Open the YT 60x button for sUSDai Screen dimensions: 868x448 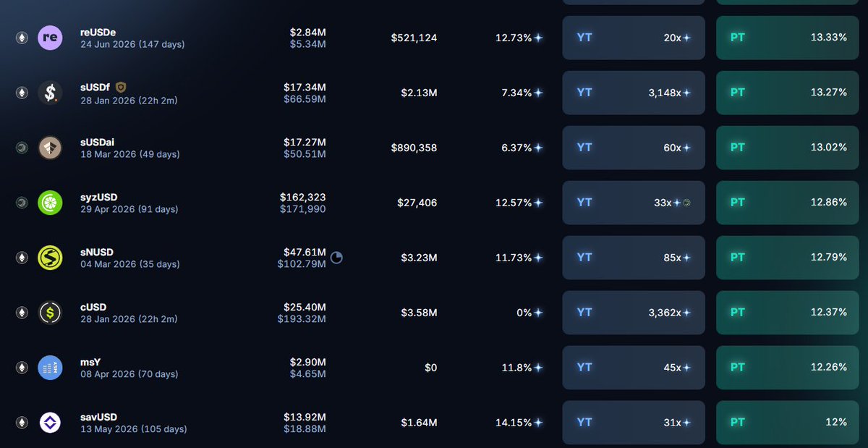coord(634,148)
